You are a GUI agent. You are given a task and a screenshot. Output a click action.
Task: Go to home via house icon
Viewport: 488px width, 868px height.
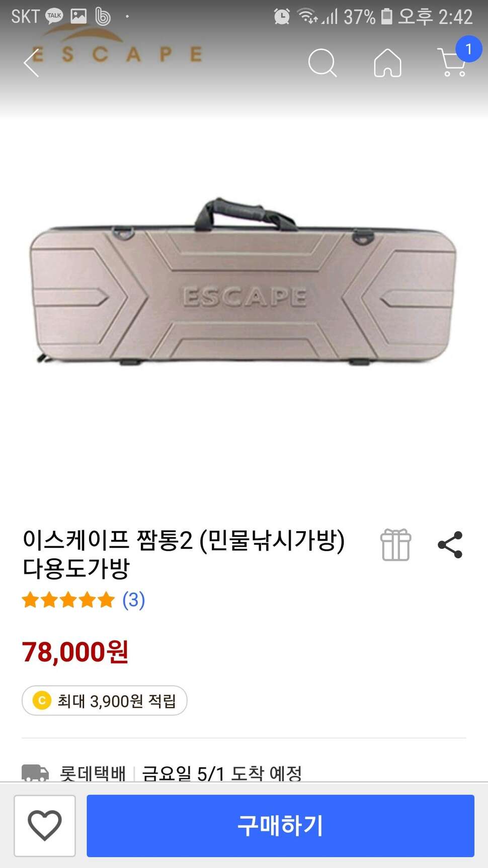click(x=387, y=63)
